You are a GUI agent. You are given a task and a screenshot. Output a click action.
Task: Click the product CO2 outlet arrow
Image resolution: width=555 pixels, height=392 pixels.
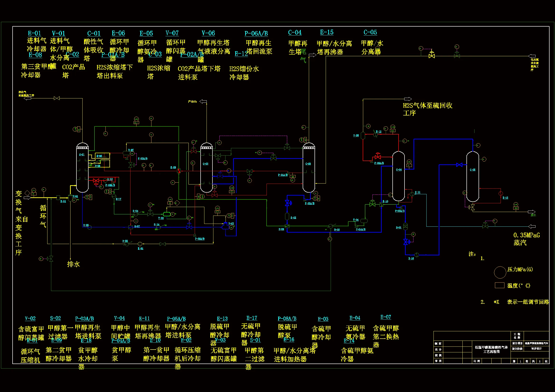click(x=203, y=101)
